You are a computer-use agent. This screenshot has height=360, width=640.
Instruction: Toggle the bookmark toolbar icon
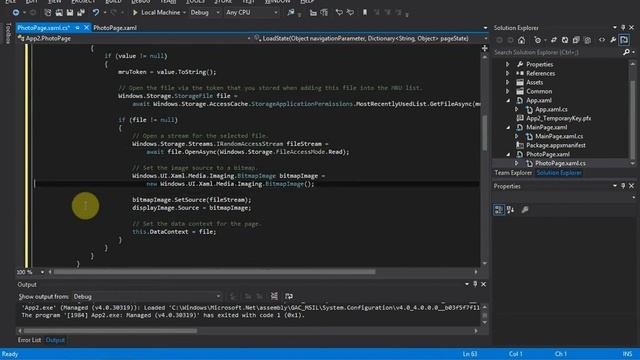[365, 13]
